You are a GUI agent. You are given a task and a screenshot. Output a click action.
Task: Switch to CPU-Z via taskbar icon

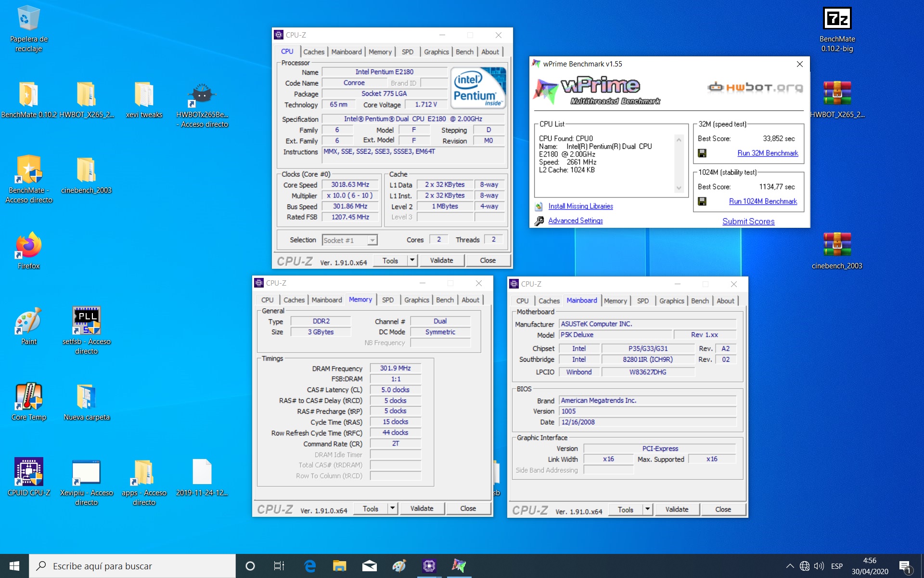click(429, 566)
